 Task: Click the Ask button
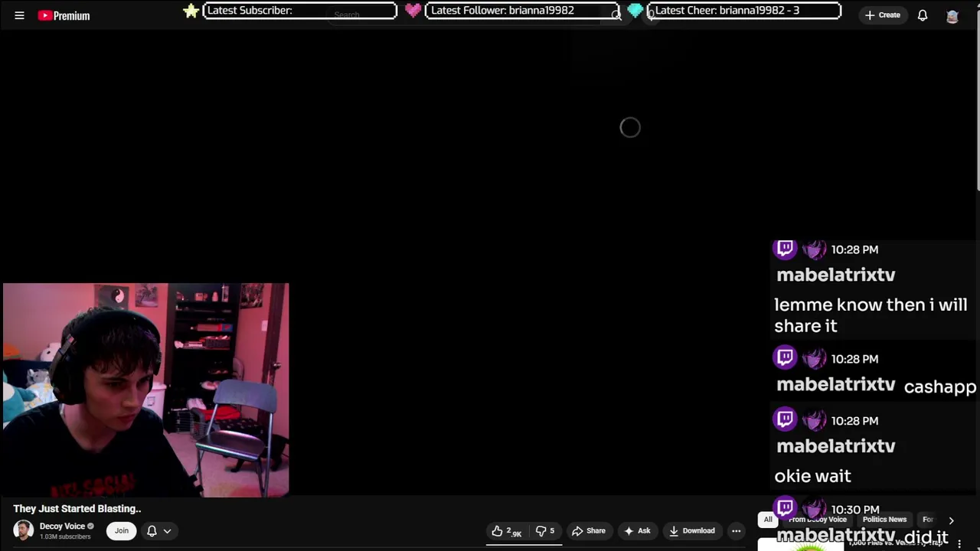coord(637,531)
